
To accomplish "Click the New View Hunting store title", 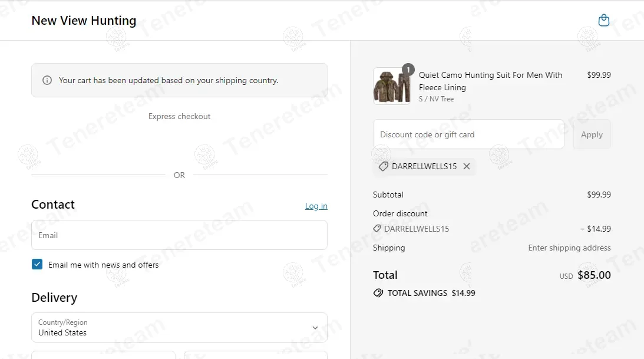I will [84, 21].
